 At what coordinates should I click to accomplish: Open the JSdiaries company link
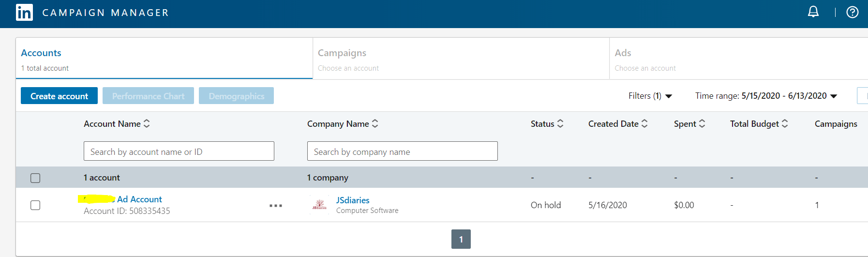pyautogui.click(x=353, y=200)
